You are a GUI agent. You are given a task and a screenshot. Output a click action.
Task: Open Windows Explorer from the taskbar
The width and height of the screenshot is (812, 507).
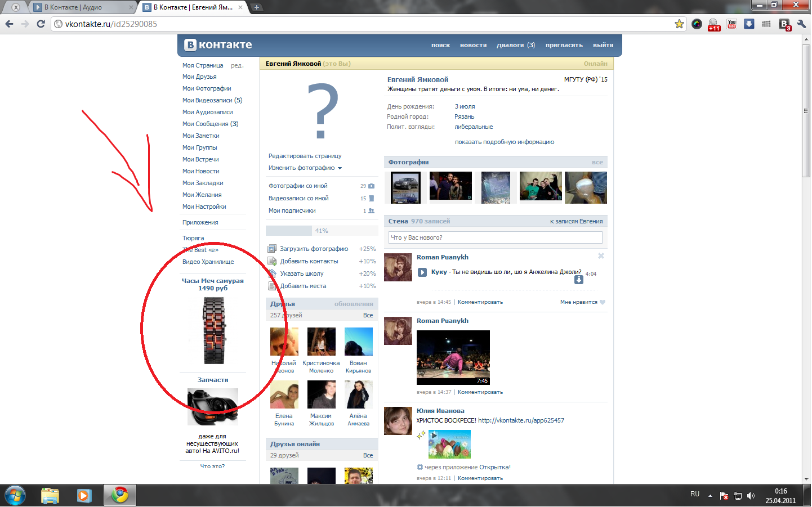50,496
